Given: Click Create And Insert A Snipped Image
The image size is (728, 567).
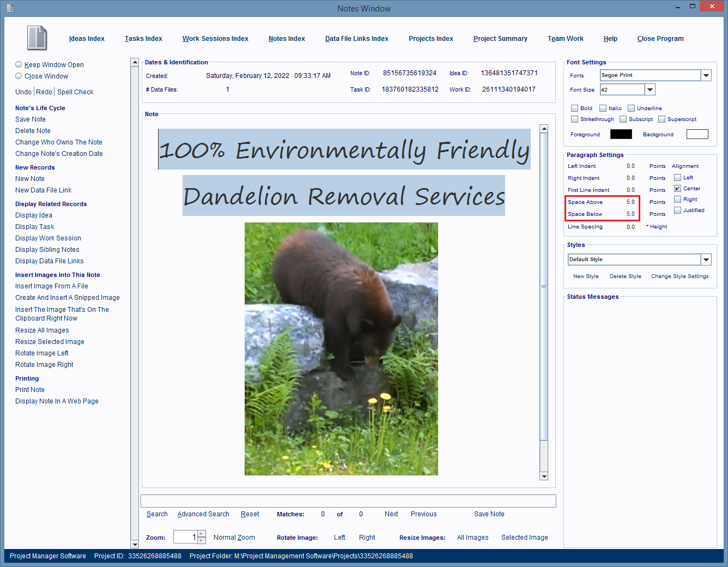Looking at the screenshot, I should tap(68, 298).
